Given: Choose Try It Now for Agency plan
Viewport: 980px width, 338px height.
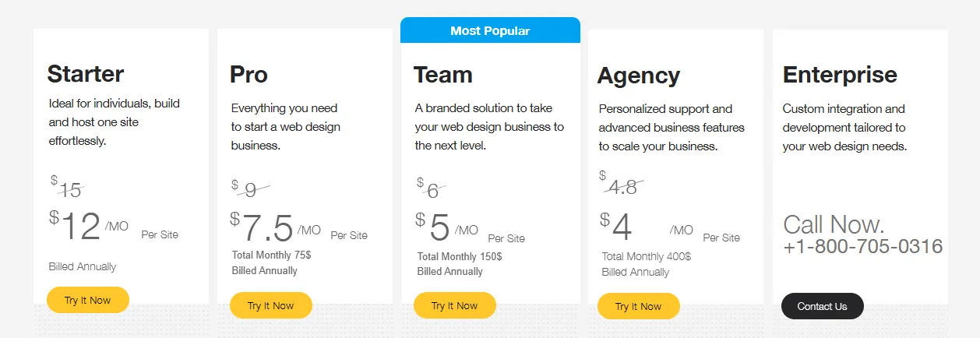Looking at the screenshot, I should click(638, 306).
